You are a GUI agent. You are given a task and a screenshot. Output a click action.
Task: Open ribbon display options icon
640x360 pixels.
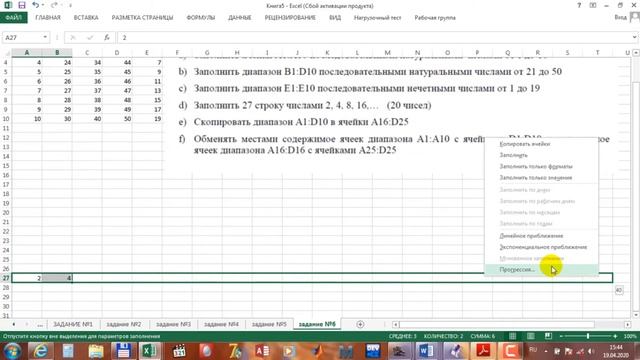tap(593, 5)
